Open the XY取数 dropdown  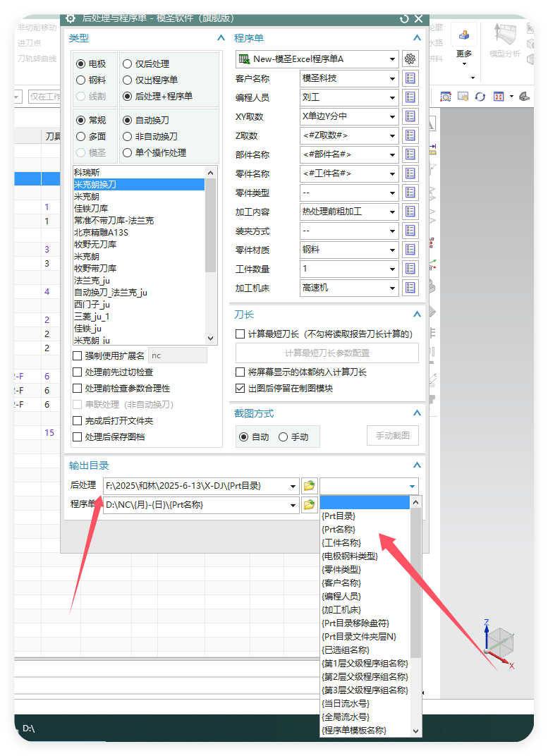349,116
